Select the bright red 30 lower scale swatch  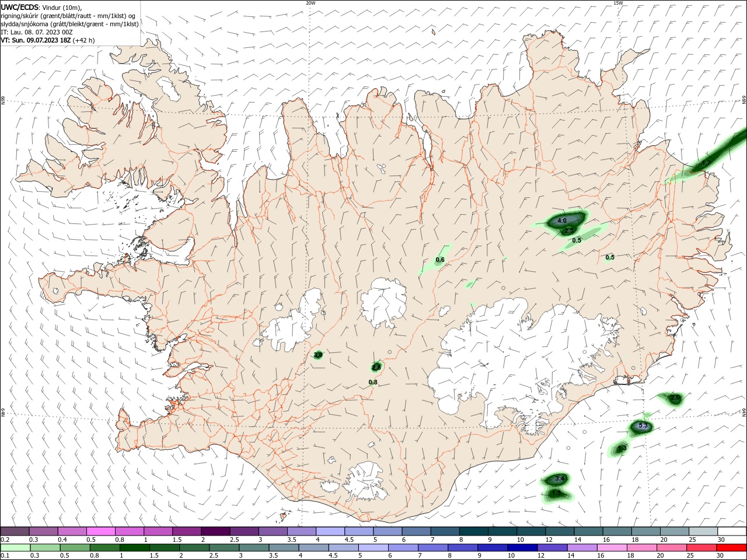click(x=731, y=548)
